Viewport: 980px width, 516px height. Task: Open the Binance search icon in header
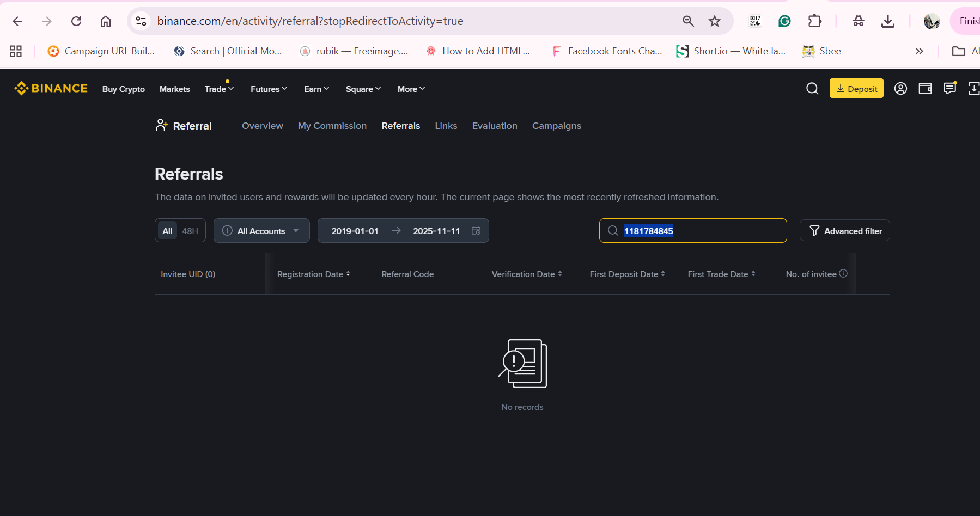(812, 89)
